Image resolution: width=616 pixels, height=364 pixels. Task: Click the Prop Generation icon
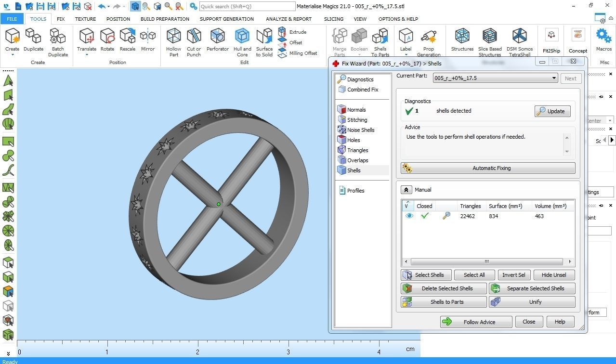tap(429, 37)
